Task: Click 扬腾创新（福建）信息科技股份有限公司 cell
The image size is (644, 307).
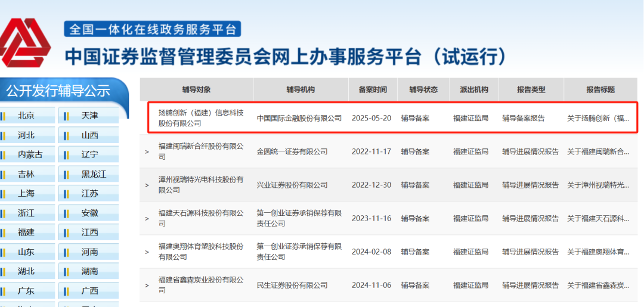Action: 202,118
